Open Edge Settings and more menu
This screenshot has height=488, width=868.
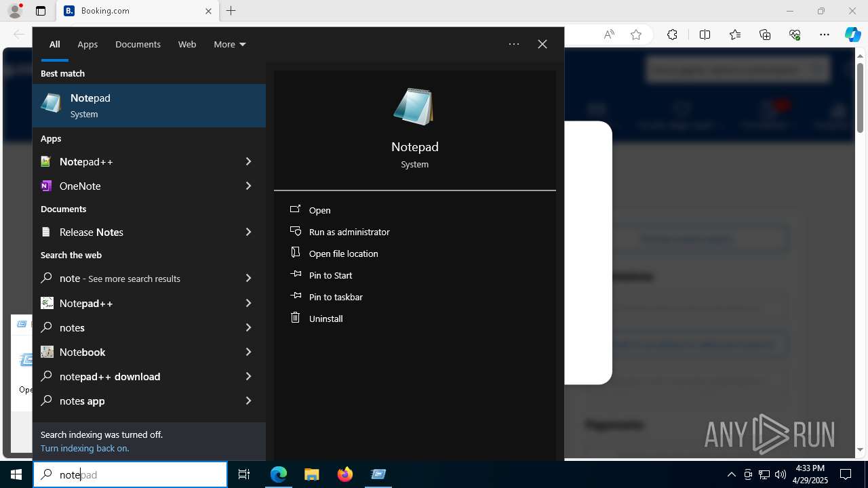(825, 35)
